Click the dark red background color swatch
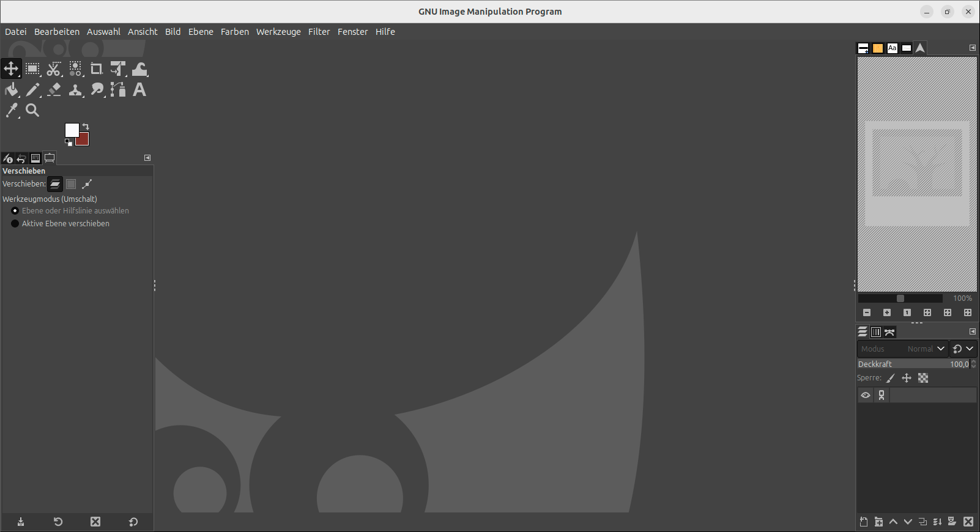Viewport: 980px width, 532px height. (x=84, y=140)
